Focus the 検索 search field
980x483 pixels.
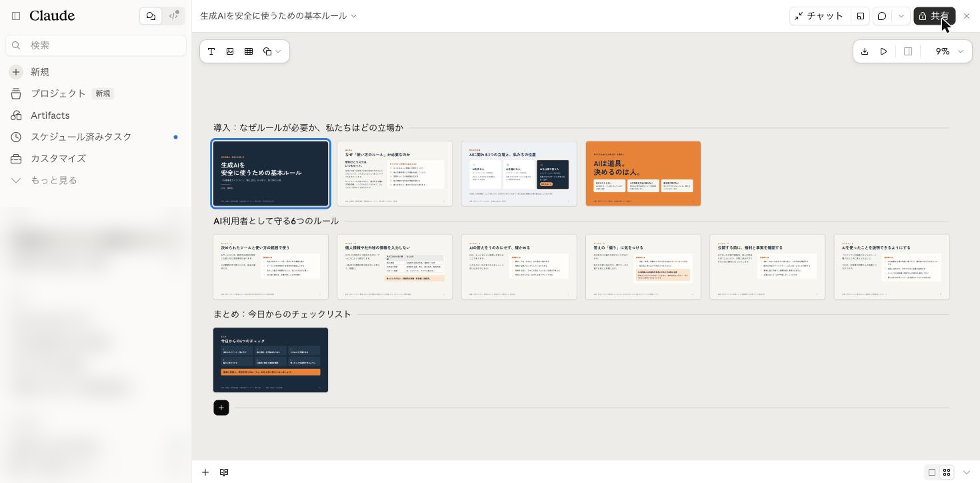pyautogui.click(x=96, y=45)
